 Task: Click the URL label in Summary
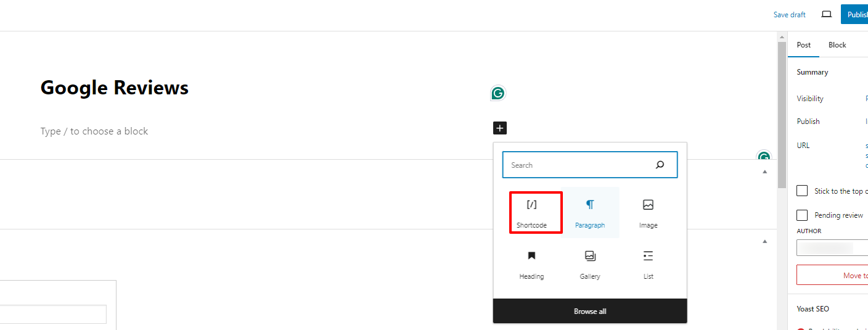[x=803, y=146]
